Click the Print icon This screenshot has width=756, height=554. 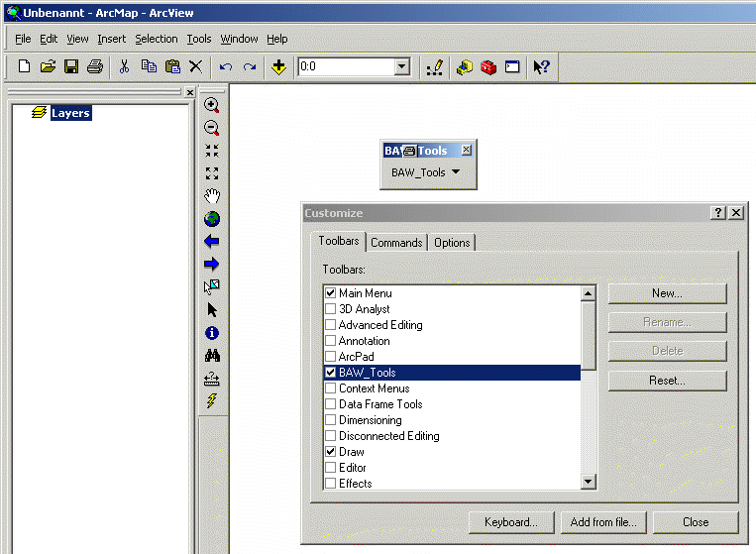point(95,66)
